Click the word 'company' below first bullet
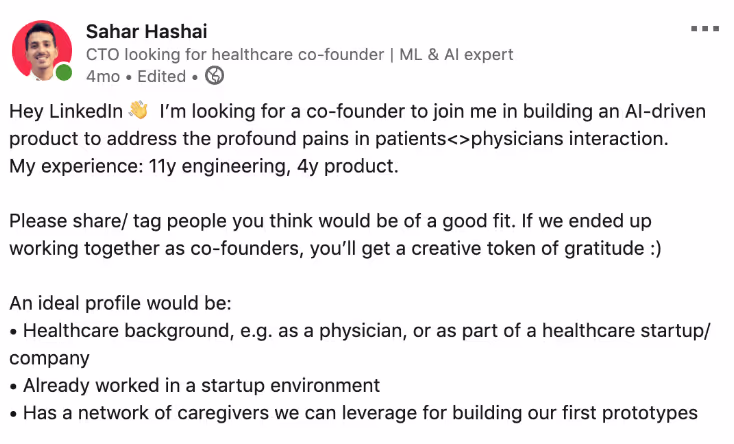 coord(49,358)
